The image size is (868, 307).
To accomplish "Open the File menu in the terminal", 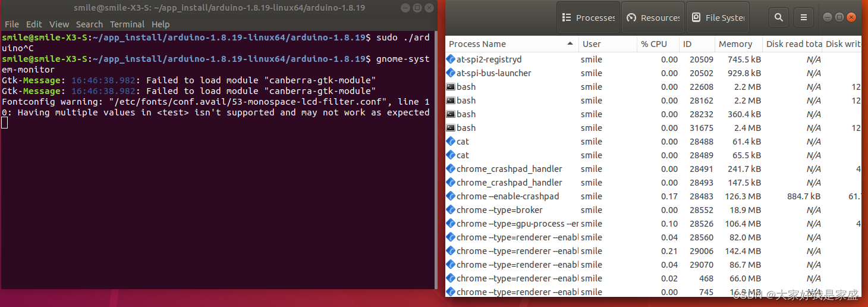I will click(x=12, y=24).
